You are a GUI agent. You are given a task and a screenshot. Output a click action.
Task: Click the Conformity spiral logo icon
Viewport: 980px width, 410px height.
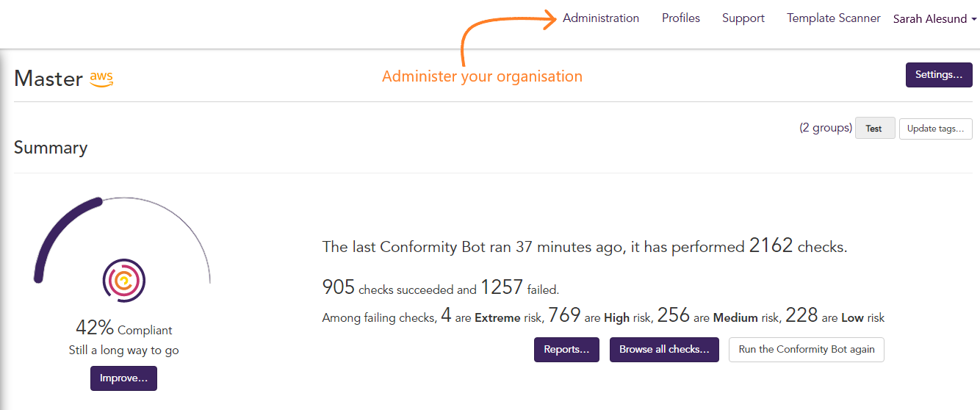pyautogui.click(x=124, y=280)
